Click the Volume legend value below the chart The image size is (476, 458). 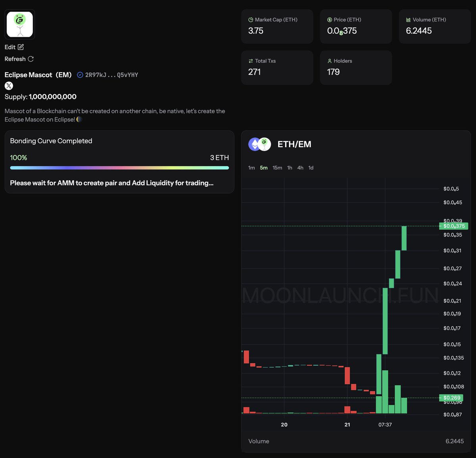[x=455, y=441]
